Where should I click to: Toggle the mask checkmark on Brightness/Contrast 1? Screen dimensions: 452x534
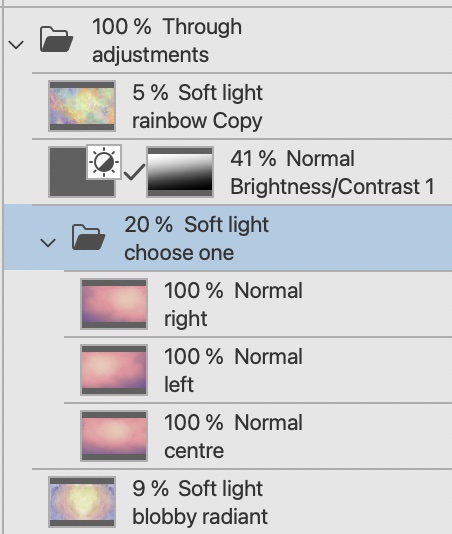coord(134,172)
